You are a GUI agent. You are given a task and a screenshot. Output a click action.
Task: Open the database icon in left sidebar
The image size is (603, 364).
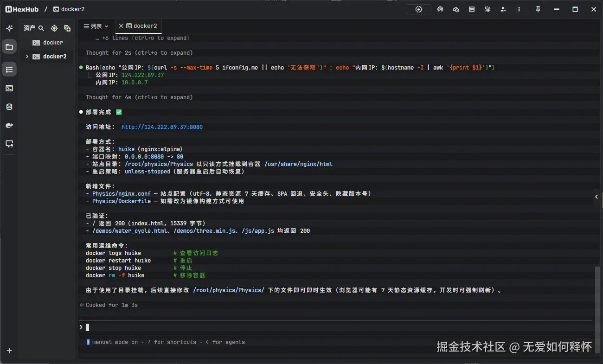pos(9,107)
